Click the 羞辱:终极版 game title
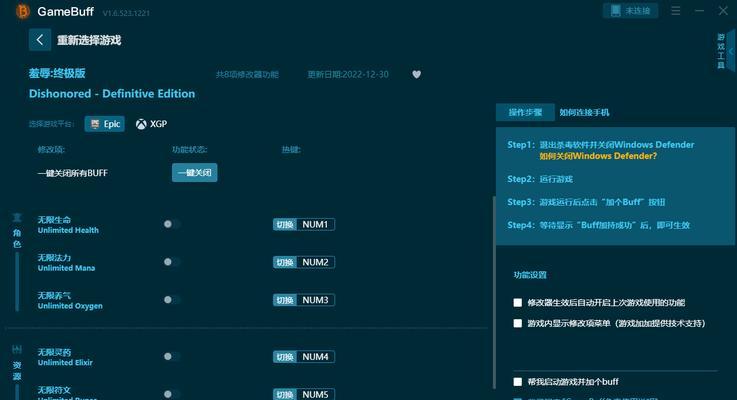This screenshot has width=737, height=400. [57, 73]
